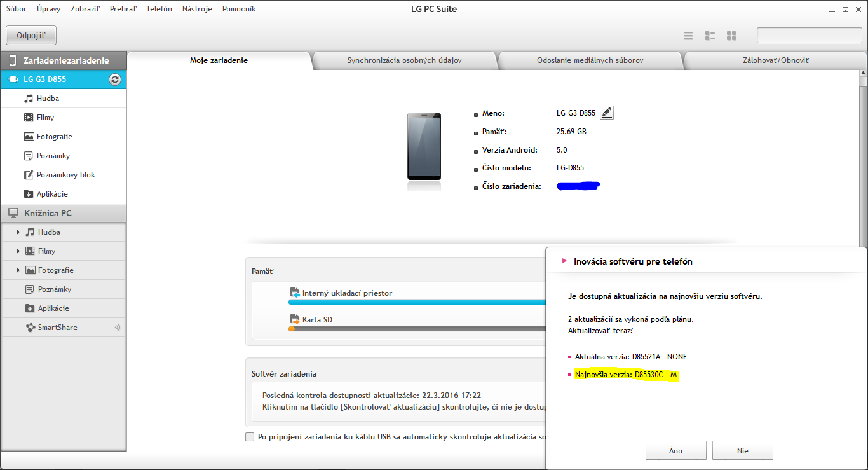Click the Android version value '5.0'
Screen dimensions: 868x470
coord(562,150)
